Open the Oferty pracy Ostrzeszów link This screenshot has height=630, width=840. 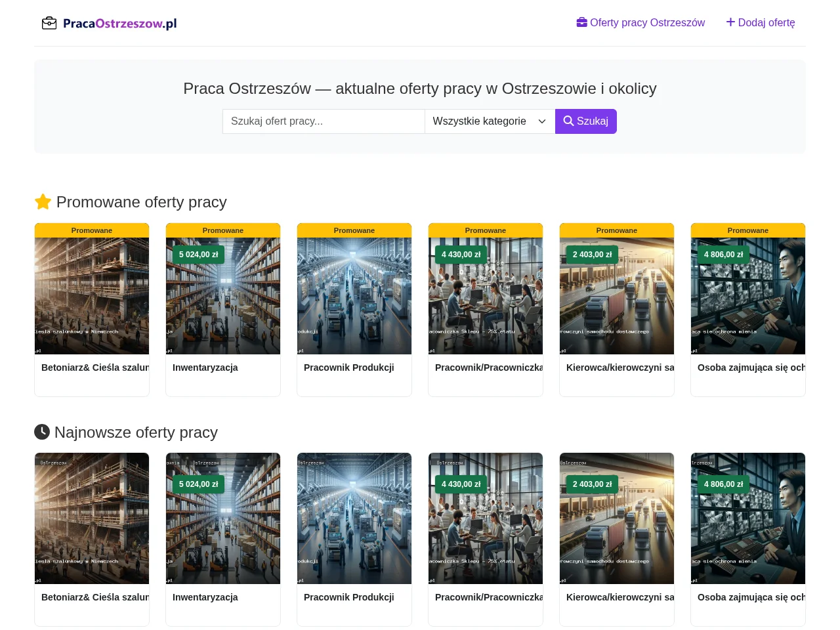(x=640, y=22)
